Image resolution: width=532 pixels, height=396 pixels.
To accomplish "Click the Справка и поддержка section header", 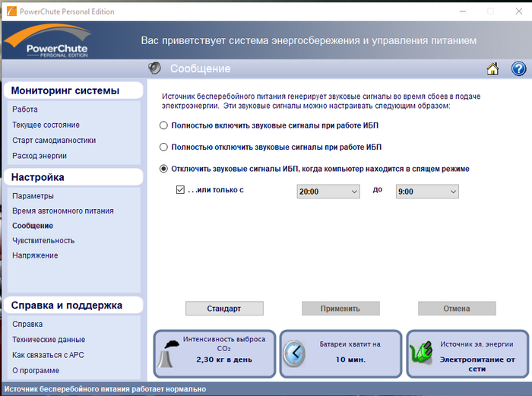I will point(73,305).
